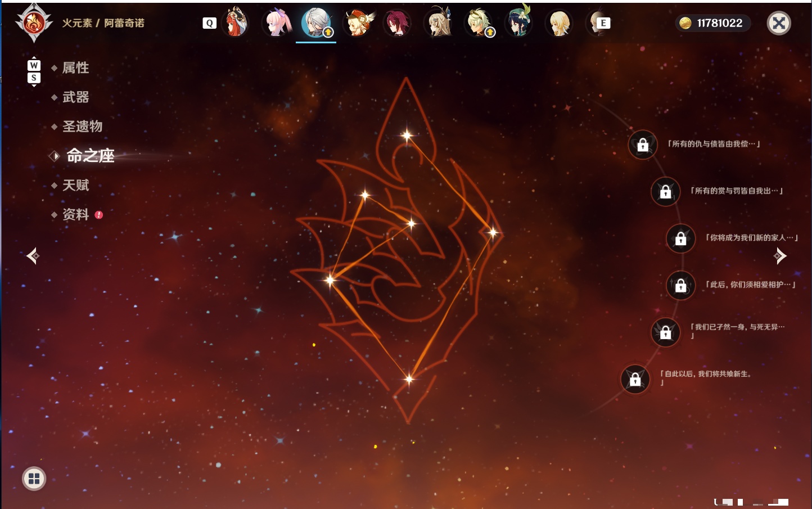This screenshot has height=509, width=812.
Task: Click the W/S menu navigation indicator
Action: (x=34, y=71)
